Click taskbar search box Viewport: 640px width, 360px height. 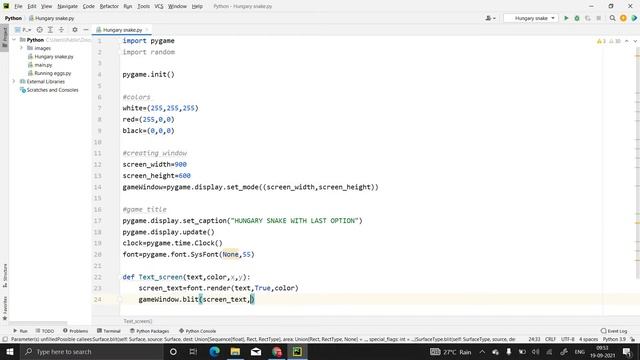tap(91, 351)
